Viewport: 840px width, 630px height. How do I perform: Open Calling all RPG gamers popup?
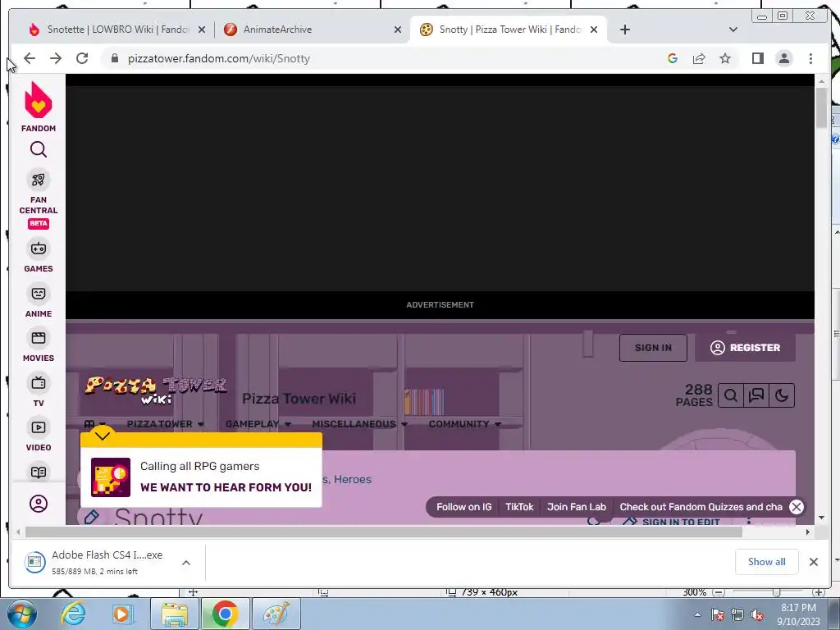click(x=202, y=477)
